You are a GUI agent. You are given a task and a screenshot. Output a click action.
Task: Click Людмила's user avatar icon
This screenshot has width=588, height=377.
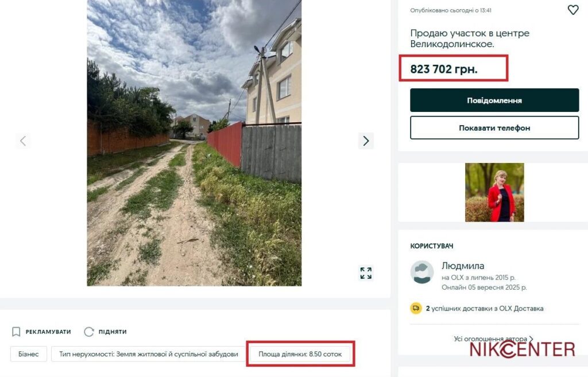click(422, 272)
